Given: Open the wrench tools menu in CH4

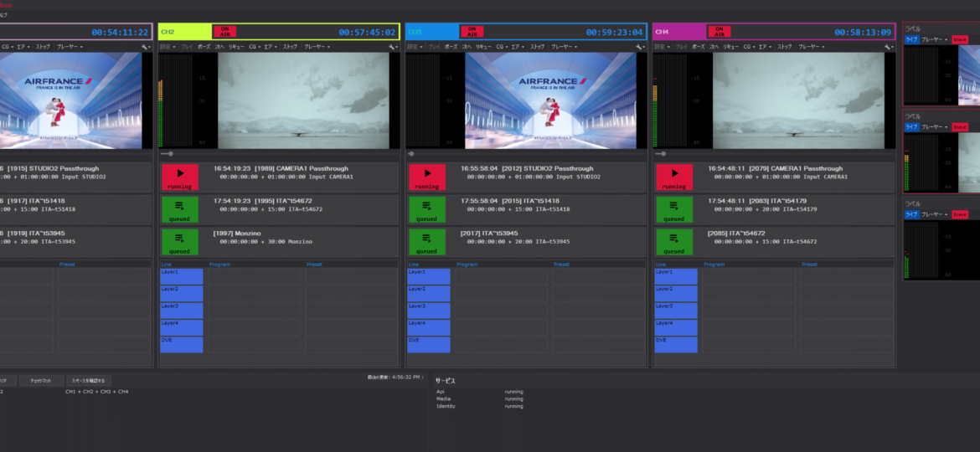Looking at the screenshot, I should click(888, 47).
